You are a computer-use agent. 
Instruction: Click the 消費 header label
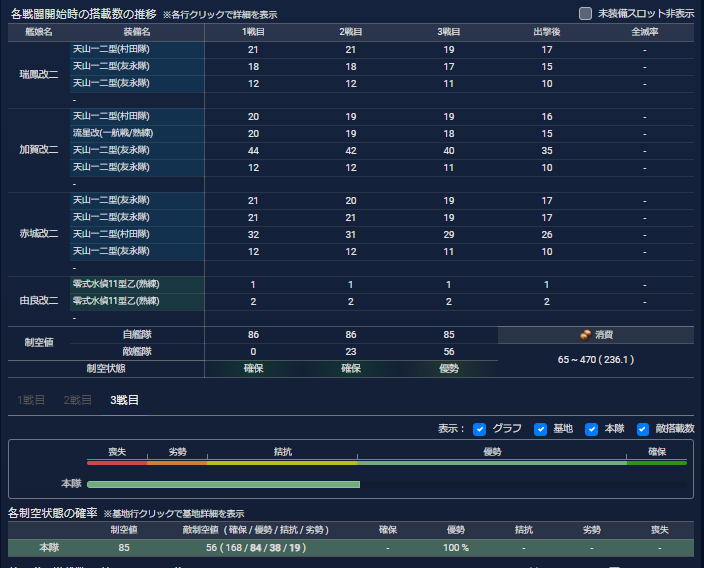604,335
